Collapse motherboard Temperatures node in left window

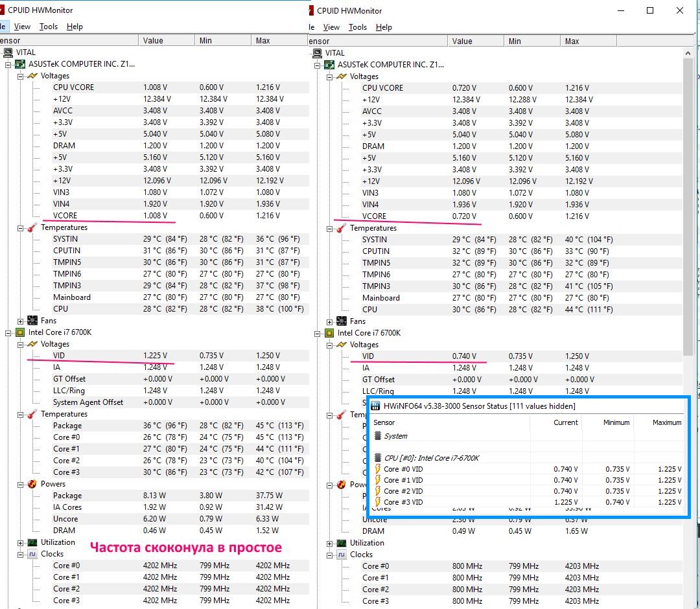(21, 229)
